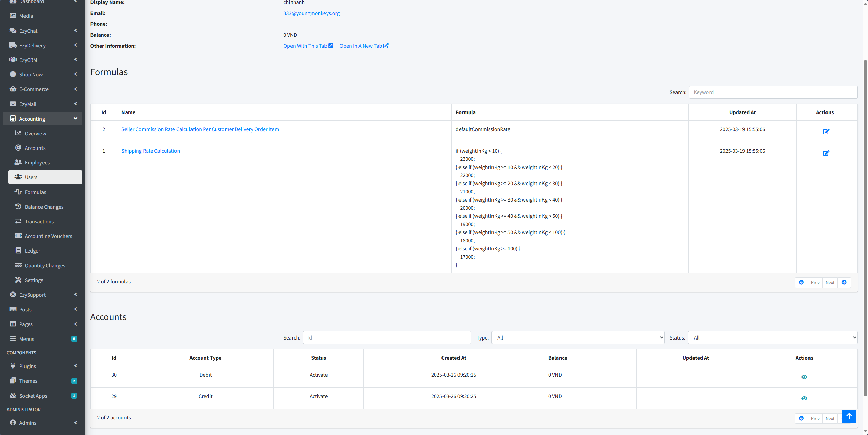The height and width of the screenshot is (435, 868).
Task: Click the Transactions exchange arrows icon
Action: coord(18,221)
